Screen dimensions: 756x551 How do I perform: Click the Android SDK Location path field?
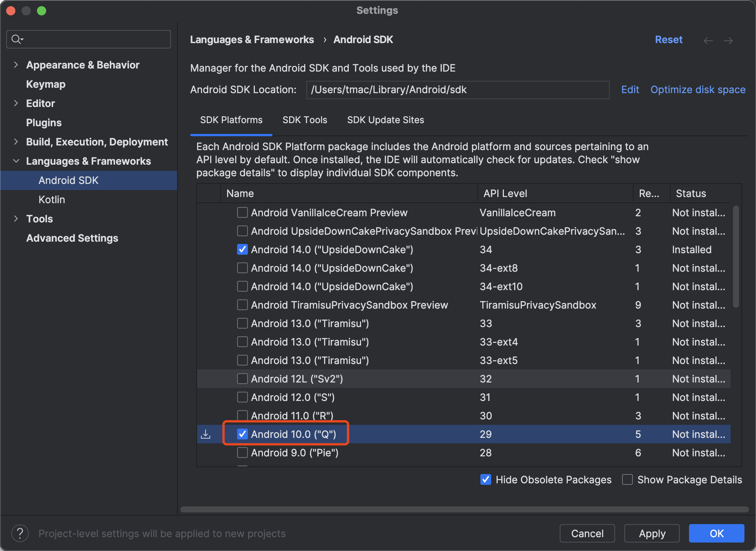[x=458, y=90]
